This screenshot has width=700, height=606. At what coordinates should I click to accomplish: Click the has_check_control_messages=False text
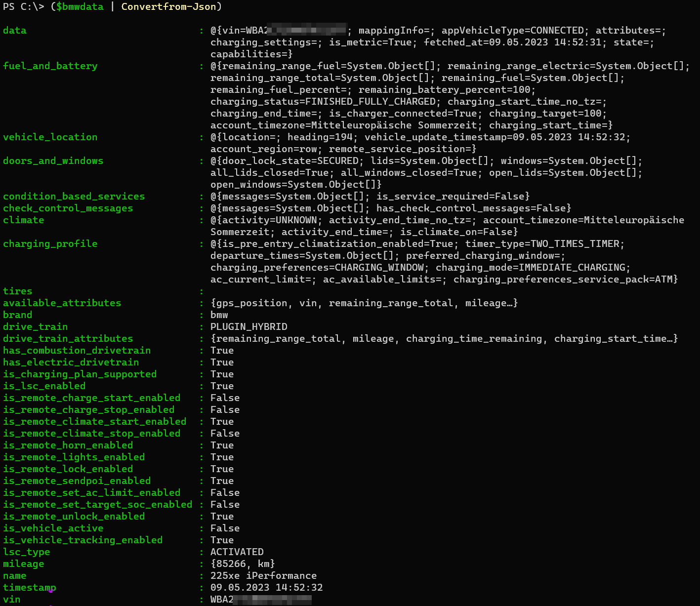coord(471,208)
